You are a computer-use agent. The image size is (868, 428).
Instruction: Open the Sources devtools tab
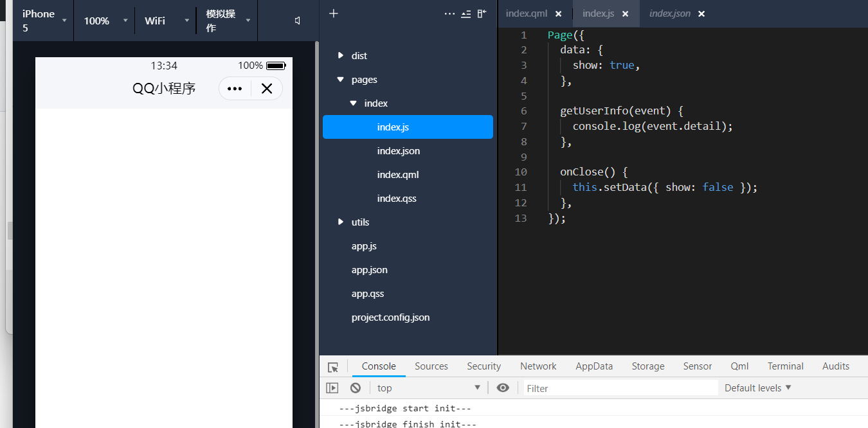[x=431, y=366]
